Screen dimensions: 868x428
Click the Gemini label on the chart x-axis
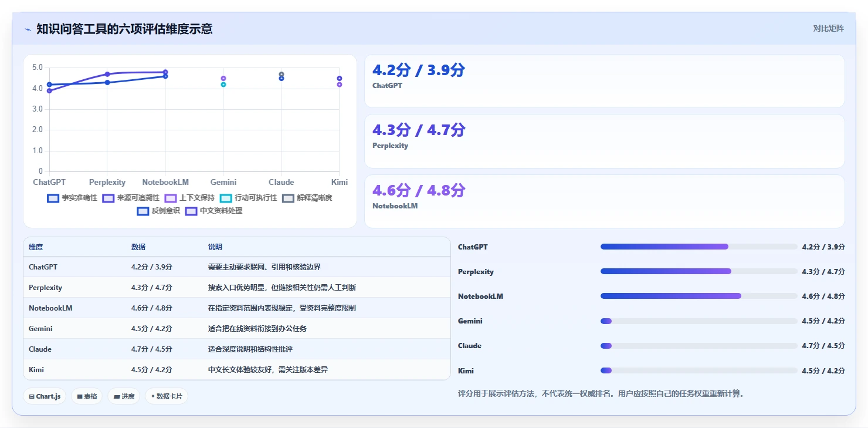[x=223, y=182]
